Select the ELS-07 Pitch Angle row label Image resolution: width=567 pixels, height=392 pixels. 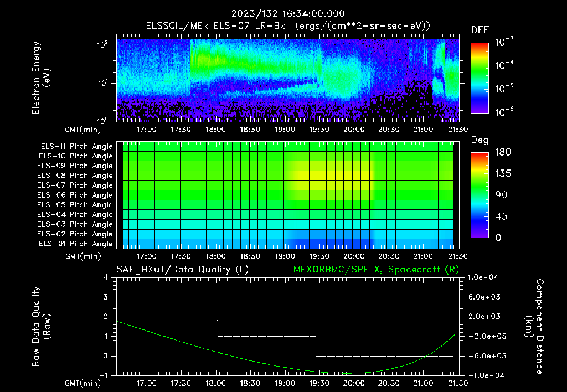click(x=75, y=185)
